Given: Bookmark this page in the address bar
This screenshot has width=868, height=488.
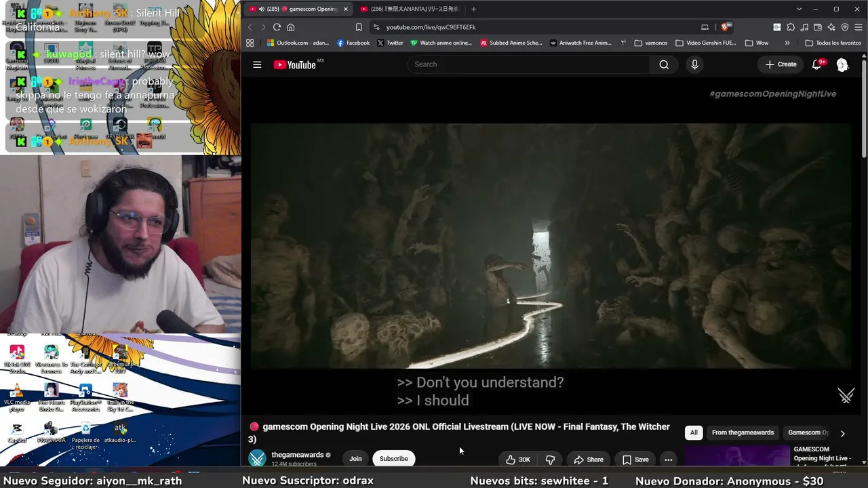Looking at the screenshot, I should coord(359,27).
